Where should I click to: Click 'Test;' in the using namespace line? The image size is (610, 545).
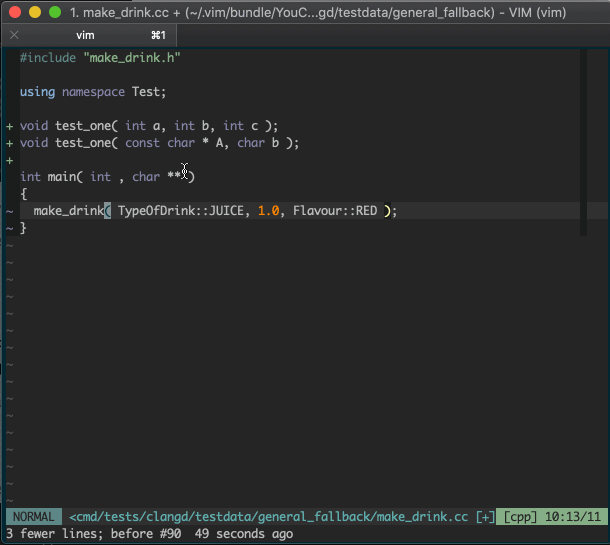(x=149, y=92)
